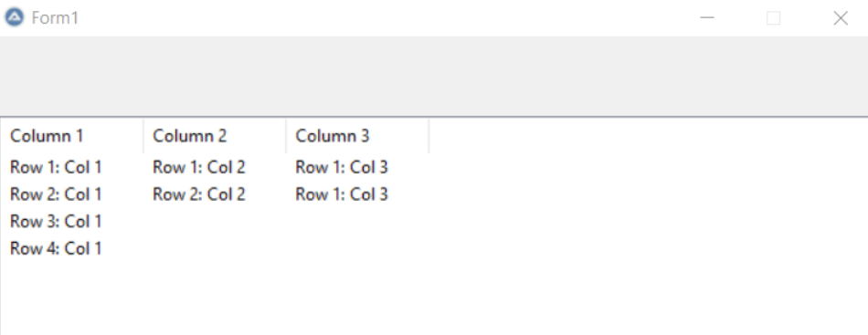The height and width of the screenshot is (335, 868).
Task: Select the Row 2: Col 1 item
Action: [x=56, y=194]
